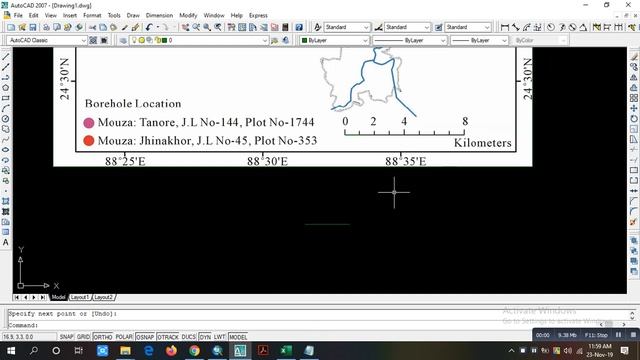Expand the Undo history dropdown arrow
Image resolution: width=640 pixels, height=360 pixels.
(x=158, y=27)
